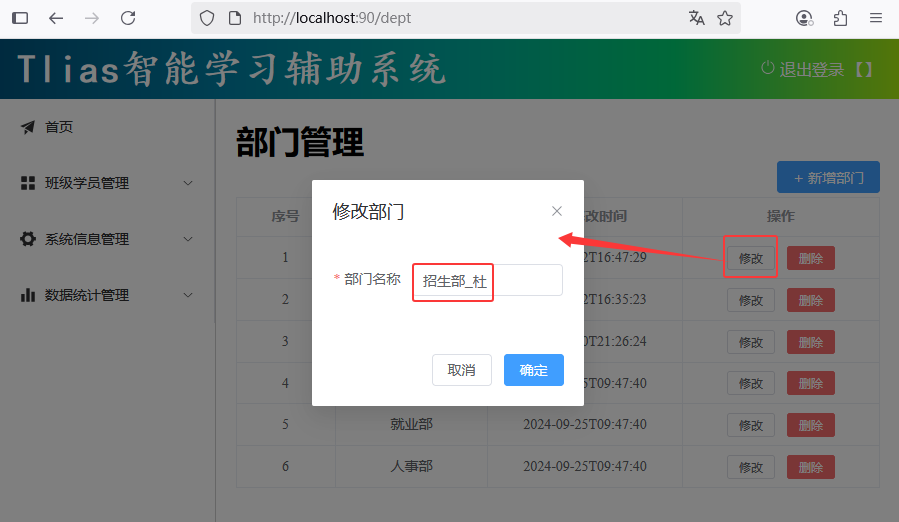The width and height of the screenshot is (899, 522).
Task: Expand the 数据统计管理 submenu arrow
Action: coord(188,295)
